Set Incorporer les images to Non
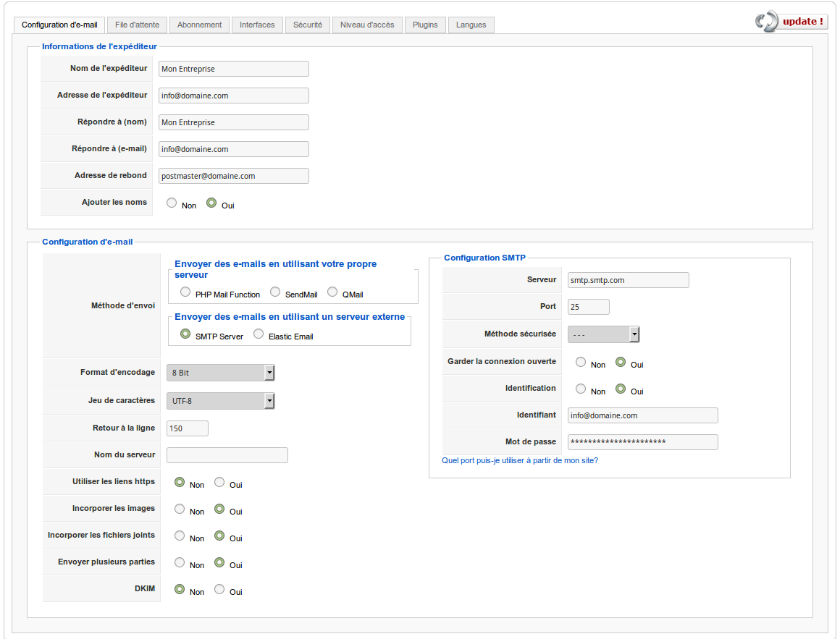840x639 pixels. [x=180, y=509]
